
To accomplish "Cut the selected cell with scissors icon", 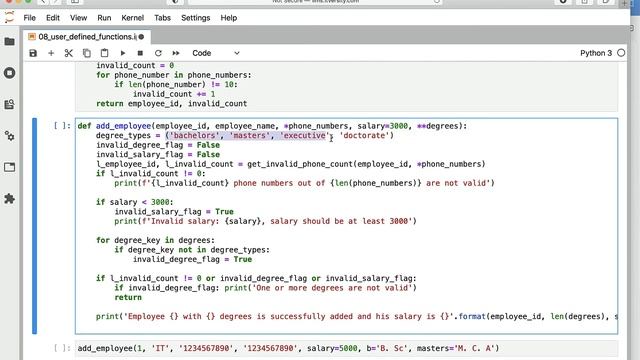I will (x=69, y=53).
